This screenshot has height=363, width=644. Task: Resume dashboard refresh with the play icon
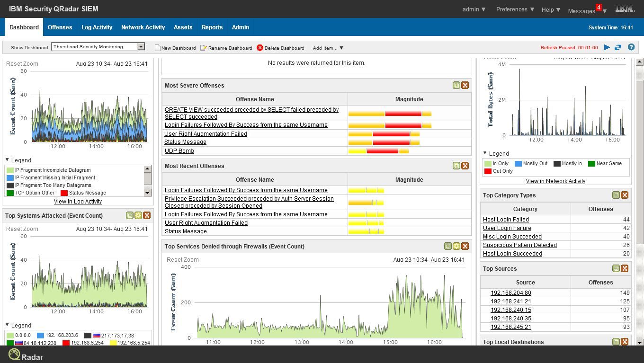coord(607,47)
